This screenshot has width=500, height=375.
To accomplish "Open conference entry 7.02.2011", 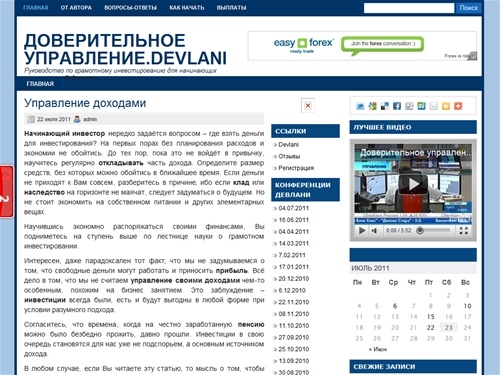I will tap(292, 255).
